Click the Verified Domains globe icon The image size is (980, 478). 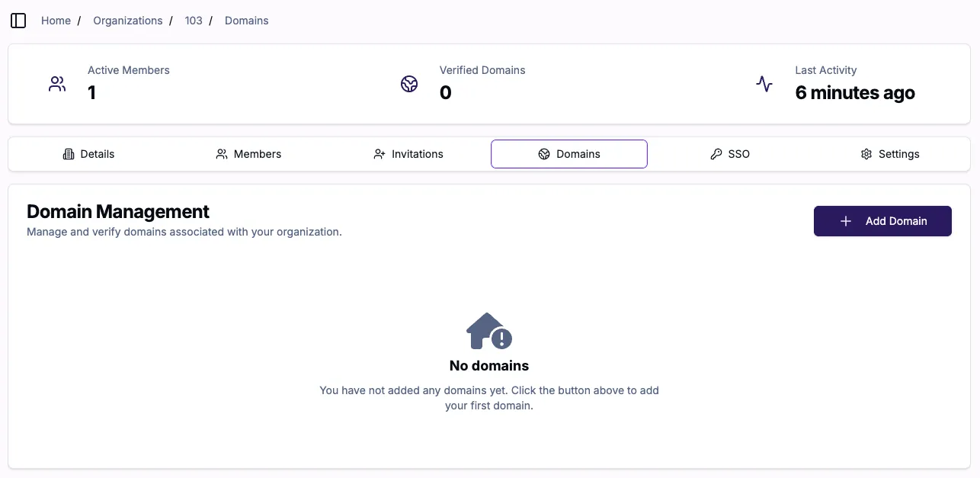click(x=409, y=84)
